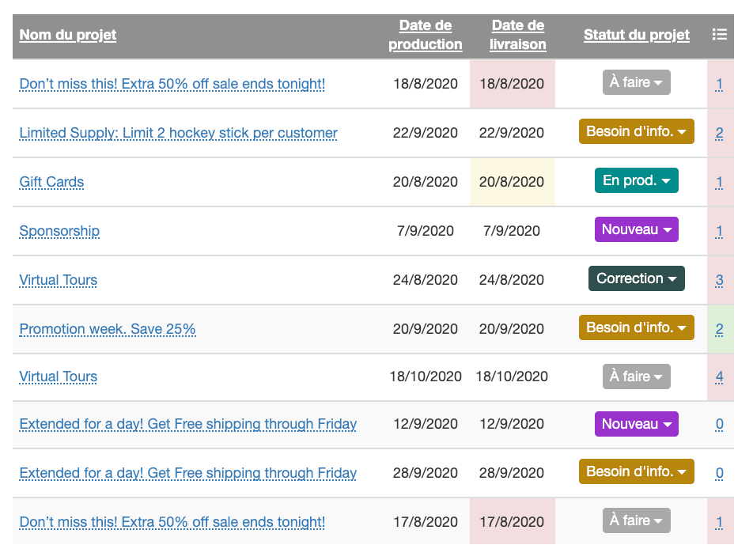Expand the En prod. status dropdown
The image size is (753, 560).
tap(637, 180)
